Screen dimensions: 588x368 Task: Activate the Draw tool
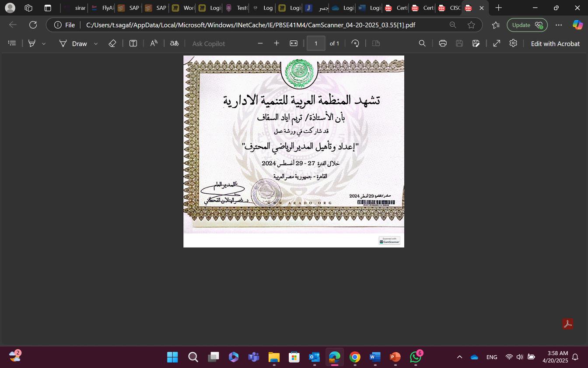point(73,43)
